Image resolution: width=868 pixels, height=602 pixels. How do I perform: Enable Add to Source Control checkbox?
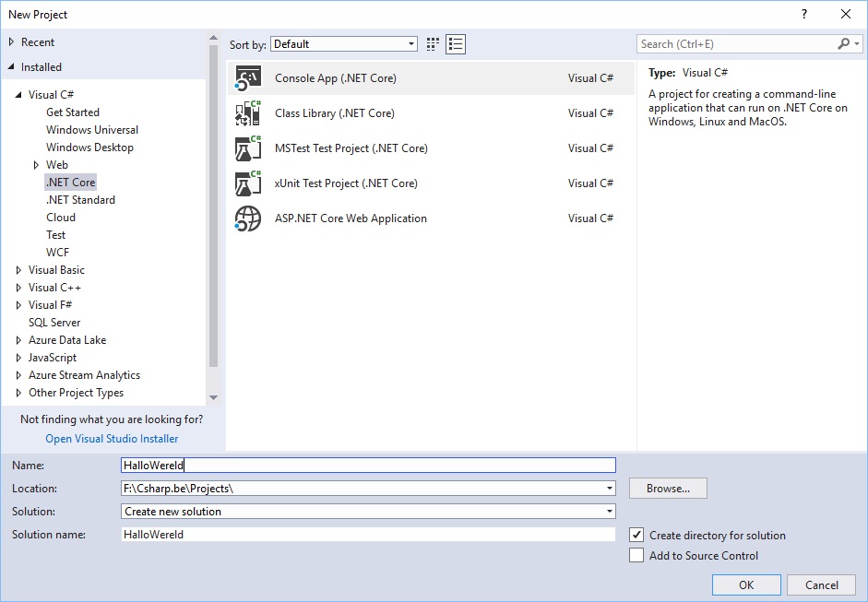(x=636, y=555)
